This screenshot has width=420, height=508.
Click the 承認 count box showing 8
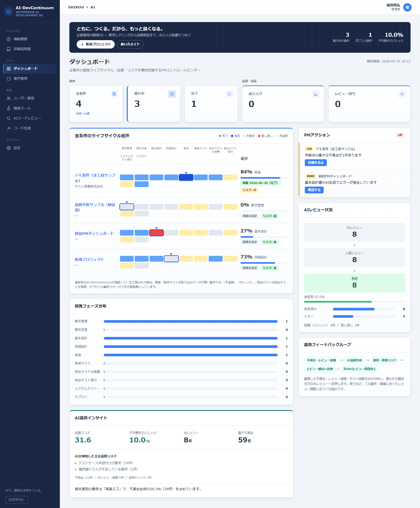[x=354, y=283]
